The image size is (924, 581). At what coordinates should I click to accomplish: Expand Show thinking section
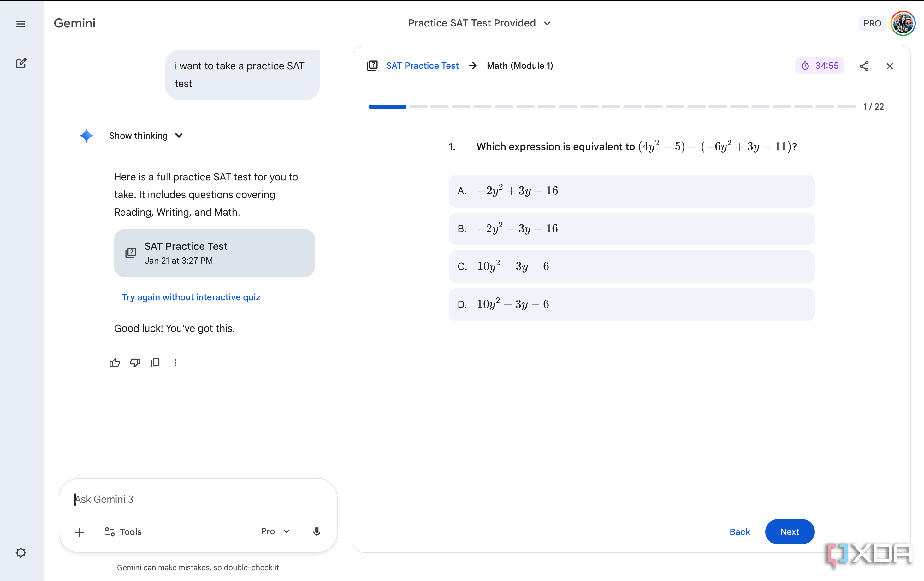(x=146, y=136)
